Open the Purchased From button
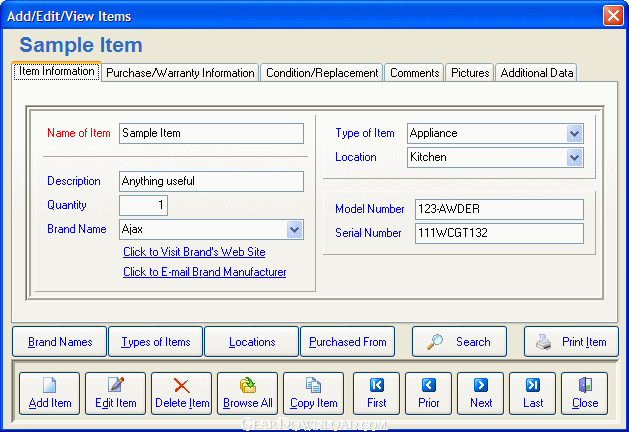Viewport: 629px width, 432px height. click(347, 342)
